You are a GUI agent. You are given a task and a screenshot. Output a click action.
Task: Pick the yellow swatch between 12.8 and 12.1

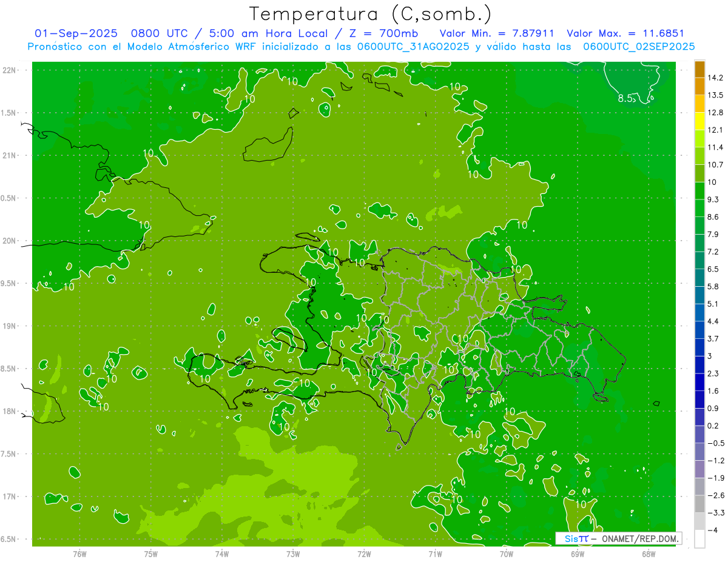click(699, 121)
